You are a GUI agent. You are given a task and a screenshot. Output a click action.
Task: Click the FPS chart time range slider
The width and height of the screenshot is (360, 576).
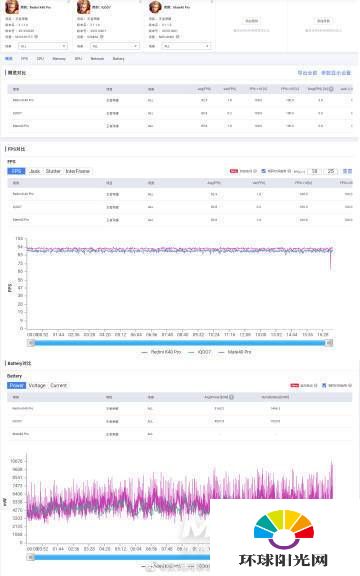pyautogui.click(x=180, y=343)
